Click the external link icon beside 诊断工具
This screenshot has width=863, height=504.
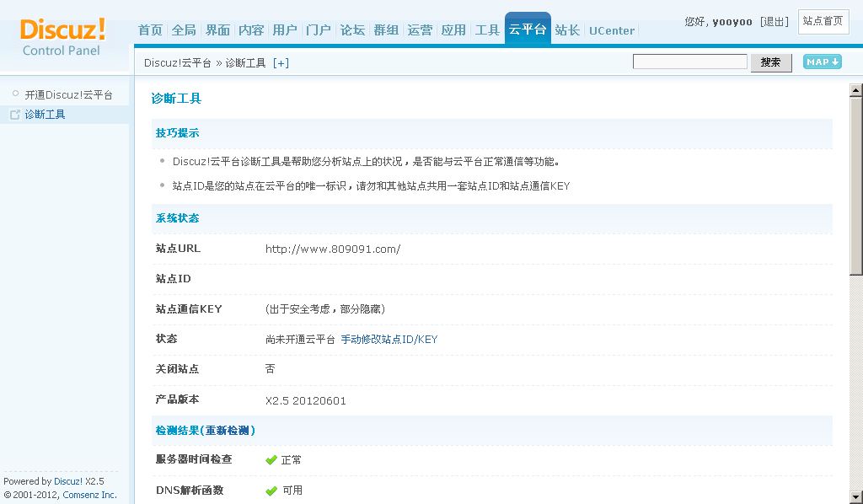click(x=15, y=115)
